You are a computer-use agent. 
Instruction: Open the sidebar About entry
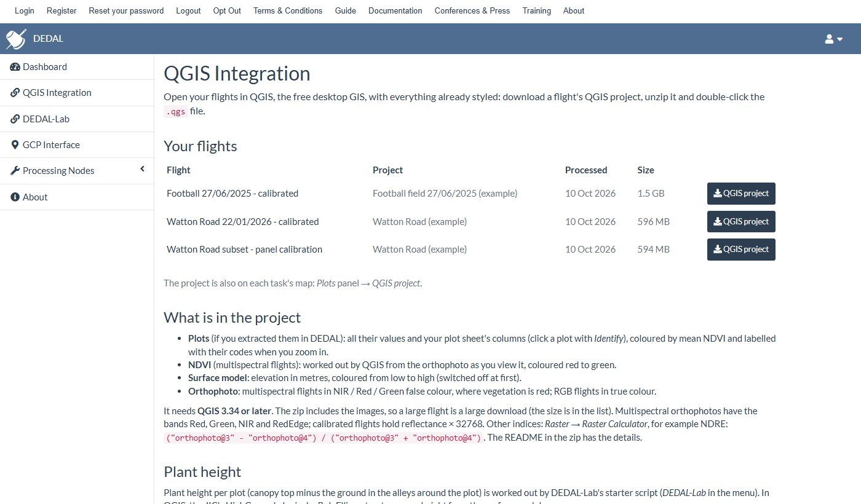pyautogui.click(x=77, y=197)
